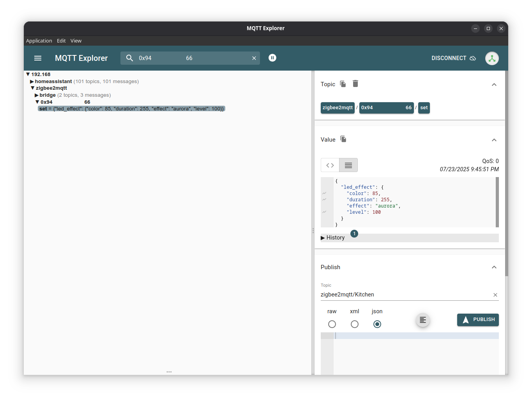
Task: Select the json payload format
Action: [377, 324]
